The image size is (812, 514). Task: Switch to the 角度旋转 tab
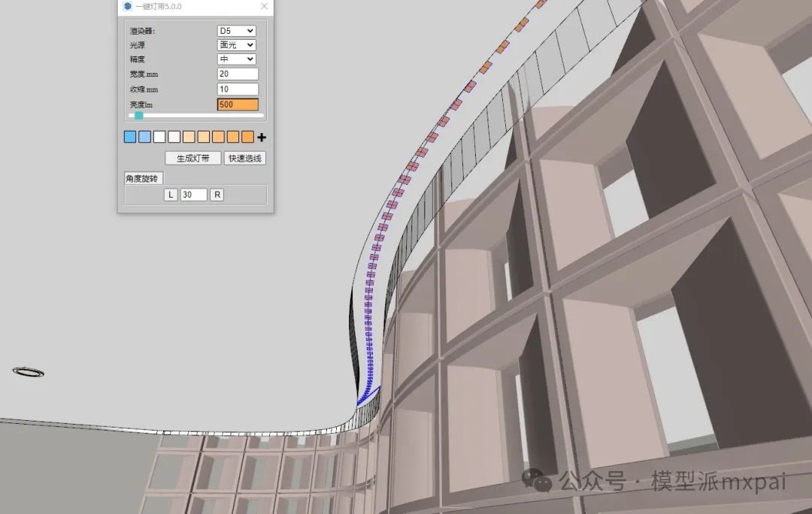[x=144, y=178]
